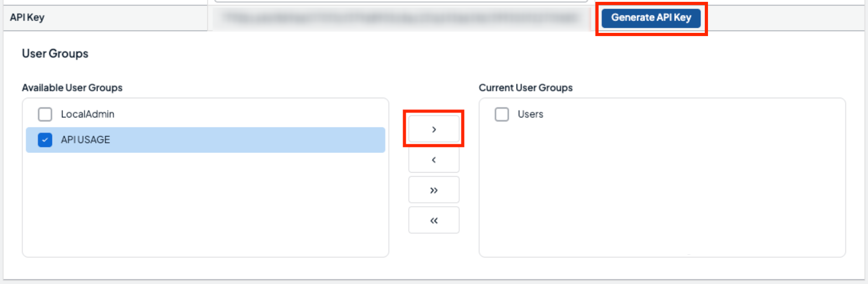
Task: Click the Available User Groups label
Action: [x=72, y=88]
